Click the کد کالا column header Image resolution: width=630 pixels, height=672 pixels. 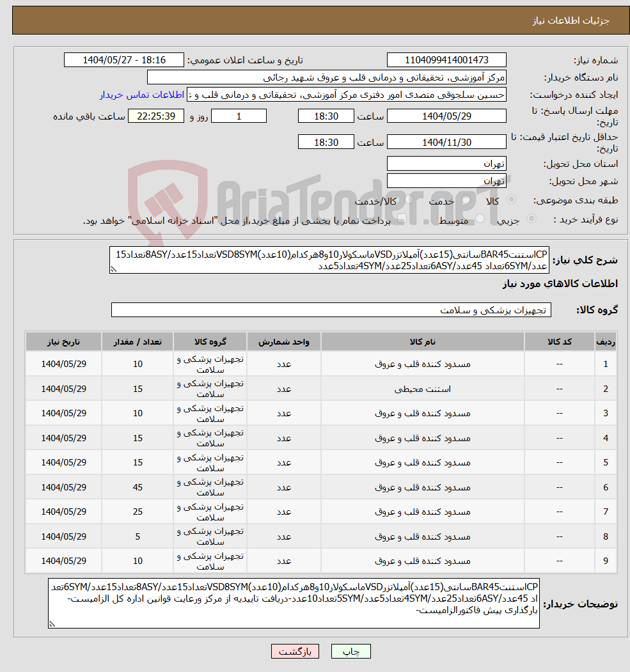point(559,341)
